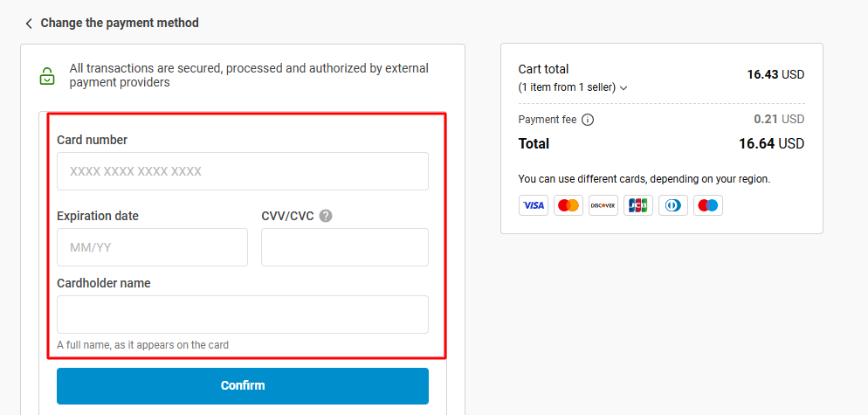
Task: Click the Maestro card logo
Action: tap(708, 205)
